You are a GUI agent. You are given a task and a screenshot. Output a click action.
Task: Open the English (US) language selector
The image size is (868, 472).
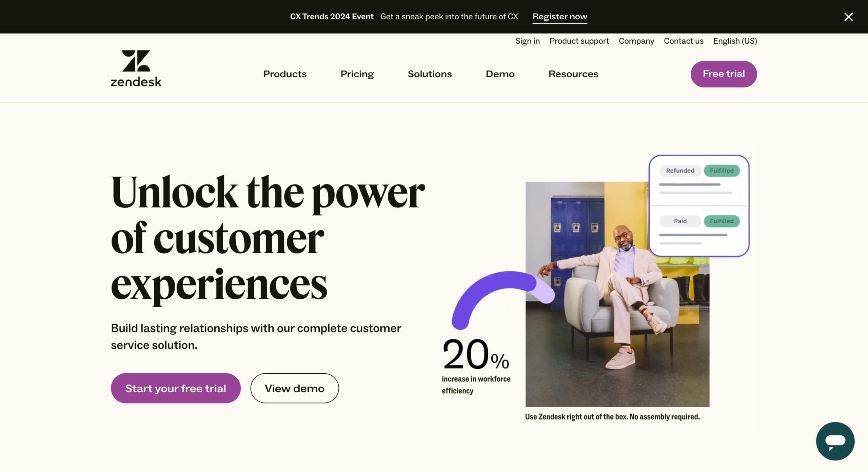[x=735, y=41]
